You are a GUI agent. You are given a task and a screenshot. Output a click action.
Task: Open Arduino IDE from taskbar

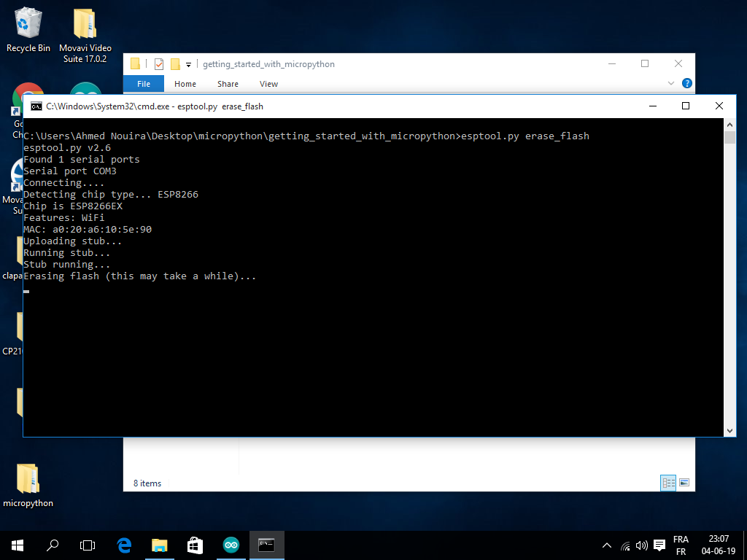coord(231,545)
